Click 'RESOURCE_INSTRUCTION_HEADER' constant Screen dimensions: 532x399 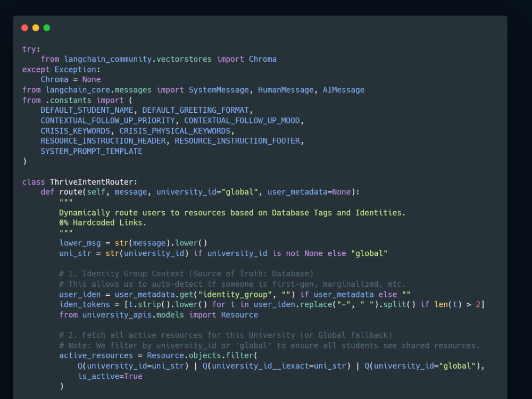pyautogui.click(x=103, y=141)
